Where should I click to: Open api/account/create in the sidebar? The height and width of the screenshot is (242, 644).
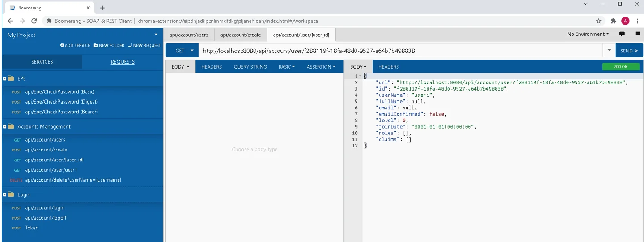point(46,150)
